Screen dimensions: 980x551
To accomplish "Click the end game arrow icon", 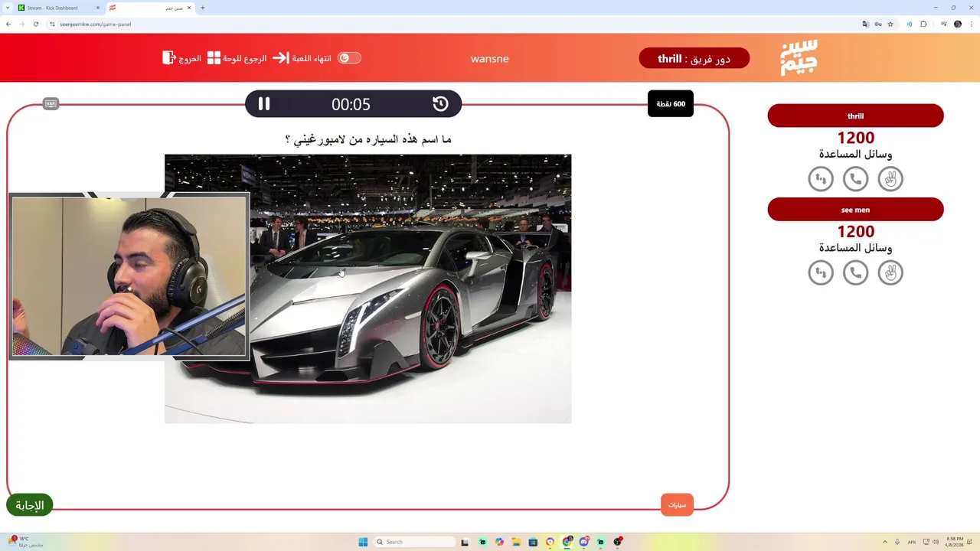I will click(x=281, y=58).
